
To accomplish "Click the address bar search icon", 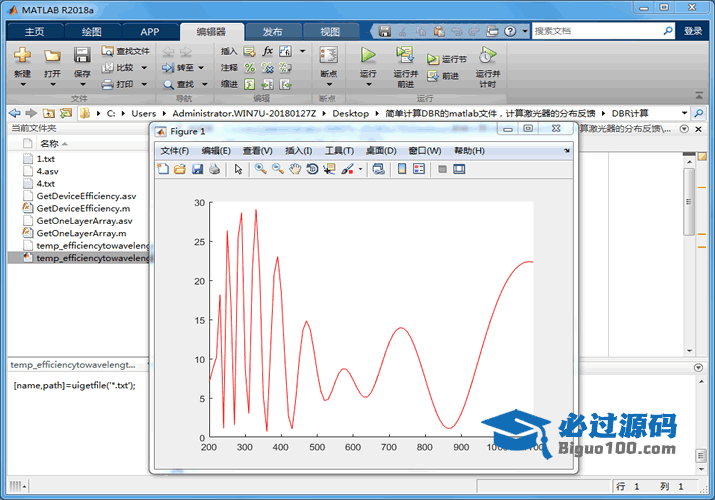I will click(699, 113).
